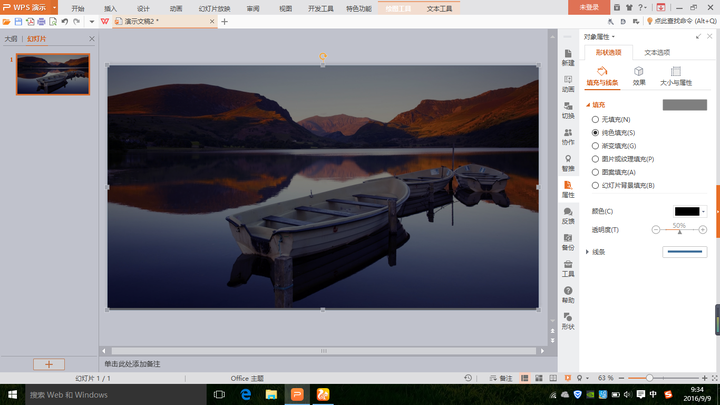The height and width of the screenshot is (405, 720).
Task: Add new slide with plus button
Action: 49,364
